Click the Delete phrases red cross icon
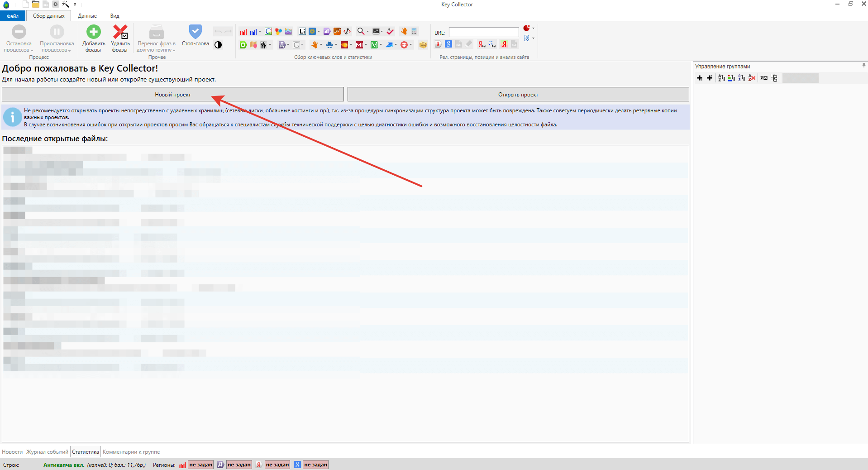The image size is (868, 470). point(120,32)
